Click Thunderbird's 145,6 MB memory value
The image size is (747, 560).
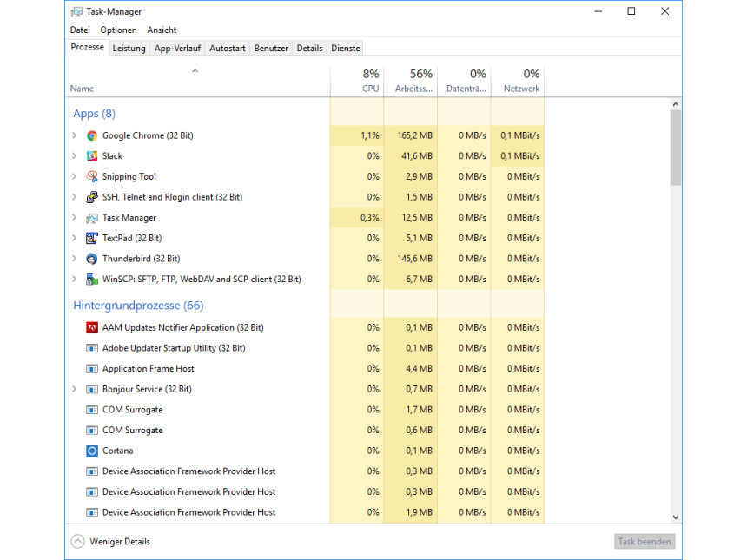point(415,259)
